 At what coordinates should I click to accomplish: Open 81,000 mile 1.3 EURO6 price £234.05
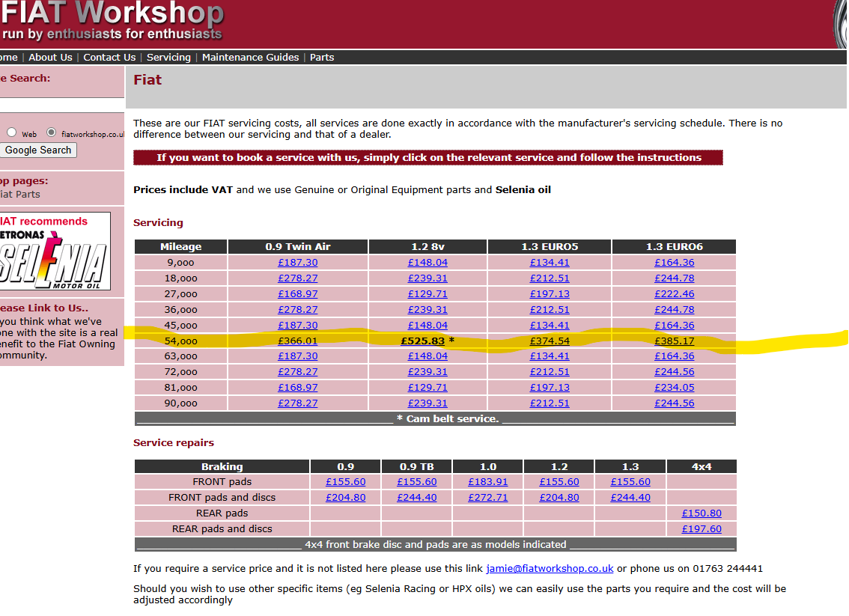click(x=674, y=388)
